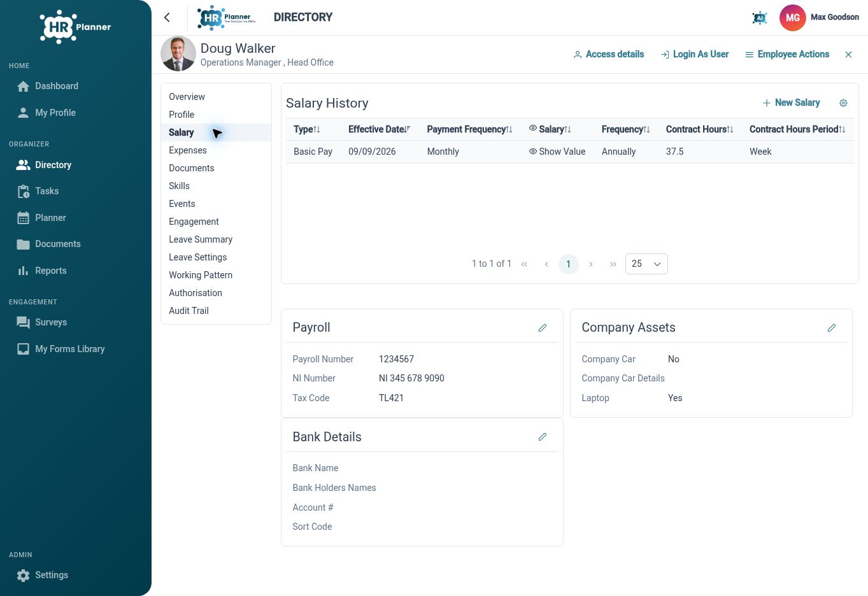The height and width of the screenshot is (596, 868).
Task: Sort the table by Type column
Action: [306, 129]
